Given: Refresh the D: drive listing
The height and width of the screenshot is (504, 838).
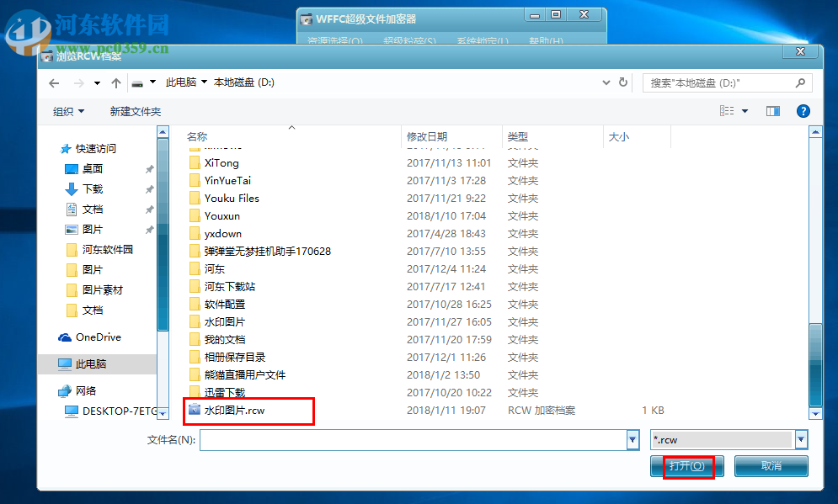Looking at the screenshot, I should [623, 82].
